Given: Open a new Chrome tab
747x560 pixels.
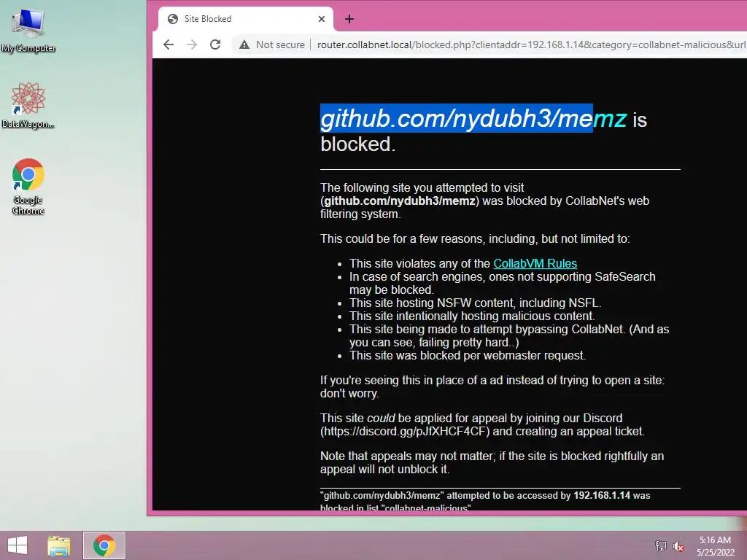Looking at the screenshot, I should [349, 19].
